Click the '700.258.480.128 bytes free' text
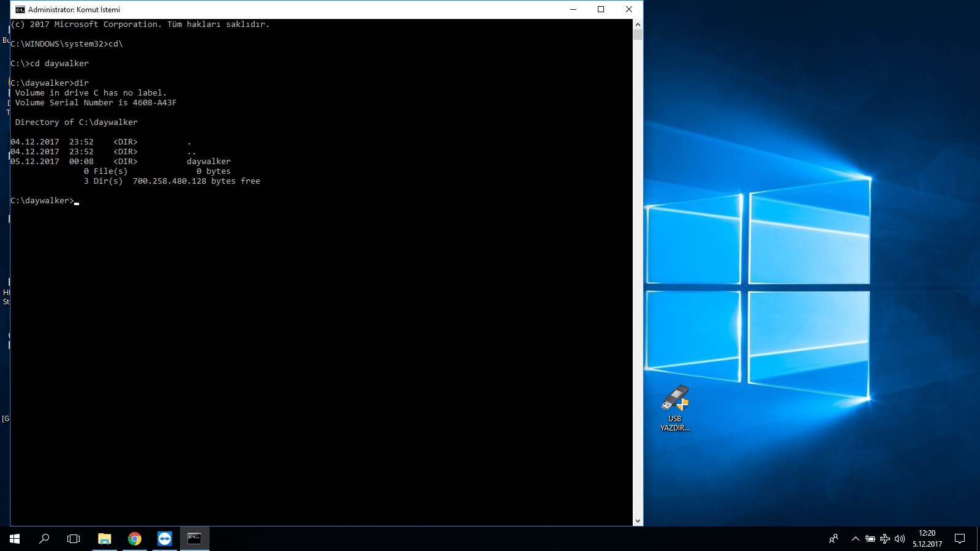980x551 pixels. click(x=197, y=181)
